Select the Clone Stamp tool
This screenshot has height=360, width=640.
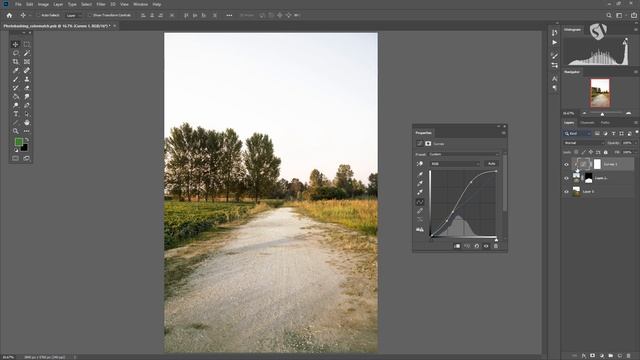click(x=27, y=79)
